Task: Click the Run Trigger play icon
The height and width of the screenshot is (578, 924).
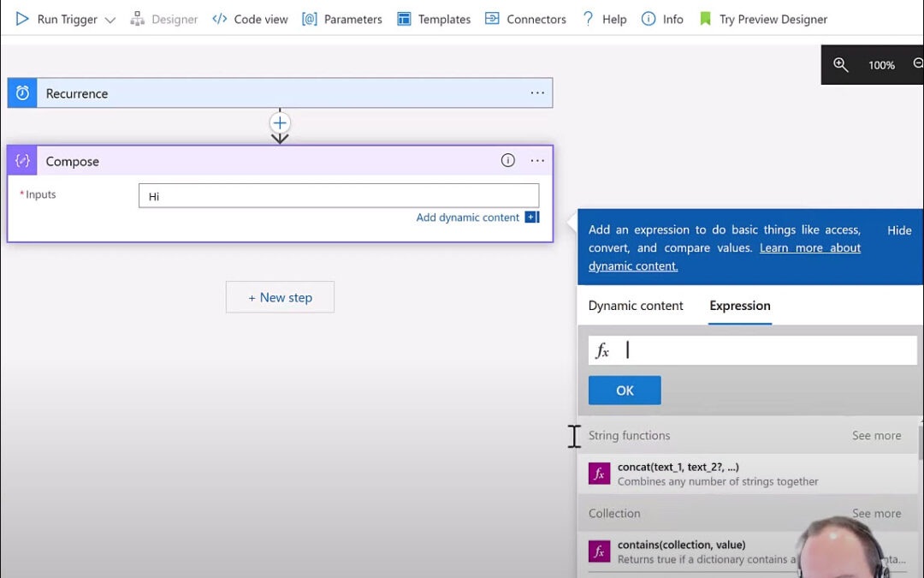Action: pyautogui.click(x=21, y=19)
